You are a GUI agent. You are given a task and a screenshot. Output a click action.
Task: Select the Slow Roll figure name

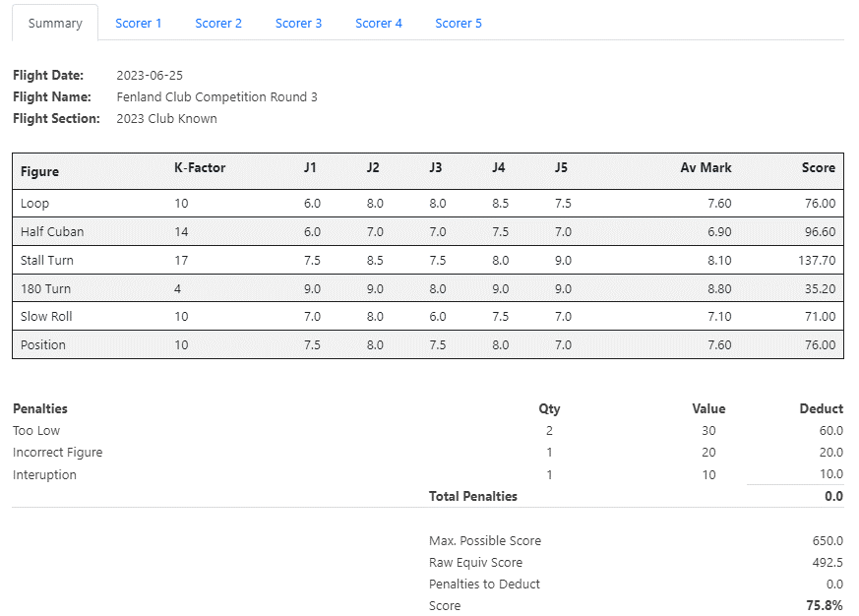46,317
